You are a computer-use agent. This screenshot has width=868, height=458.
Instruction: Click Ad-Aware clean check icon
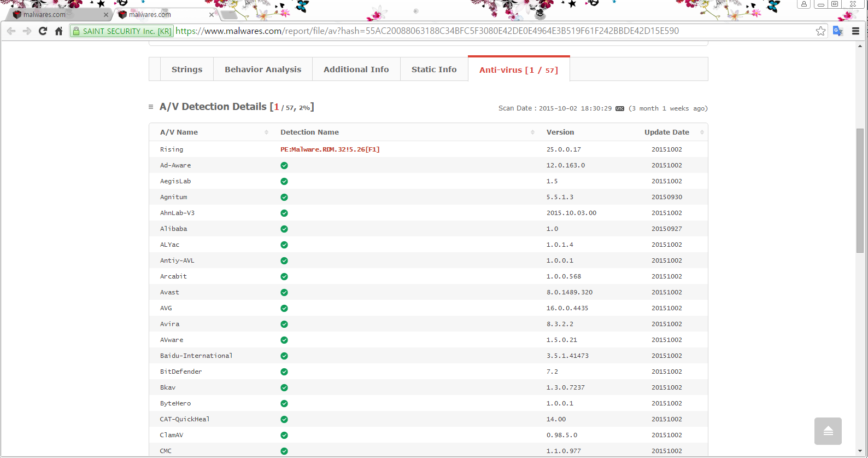[x=284, y=165]
